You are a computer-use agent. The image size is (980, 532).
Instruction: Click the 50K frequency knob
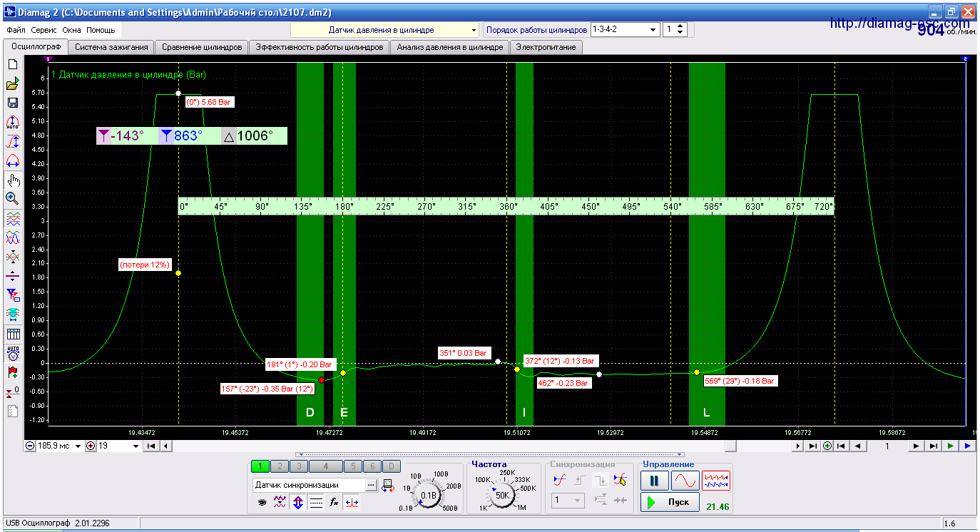[502, 495]
